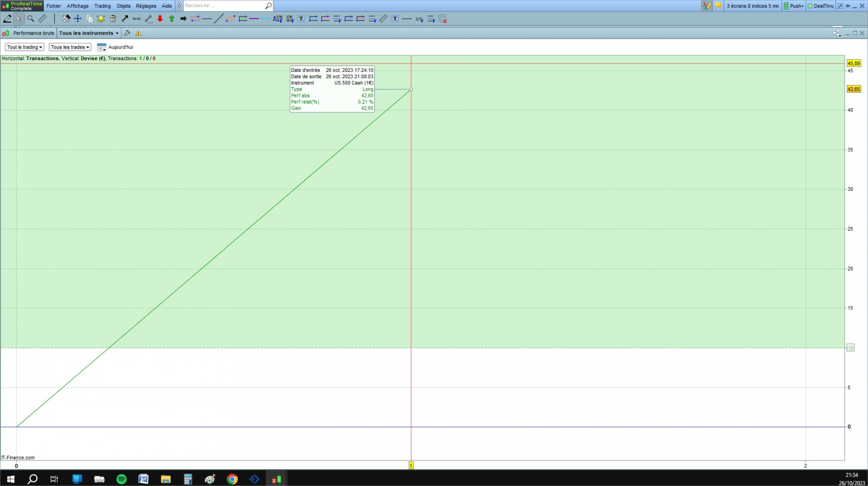The width and height of the screenshot is (868, 486).
Task: Toggle the chart drawing pencil mode icon
Action: 706,6
